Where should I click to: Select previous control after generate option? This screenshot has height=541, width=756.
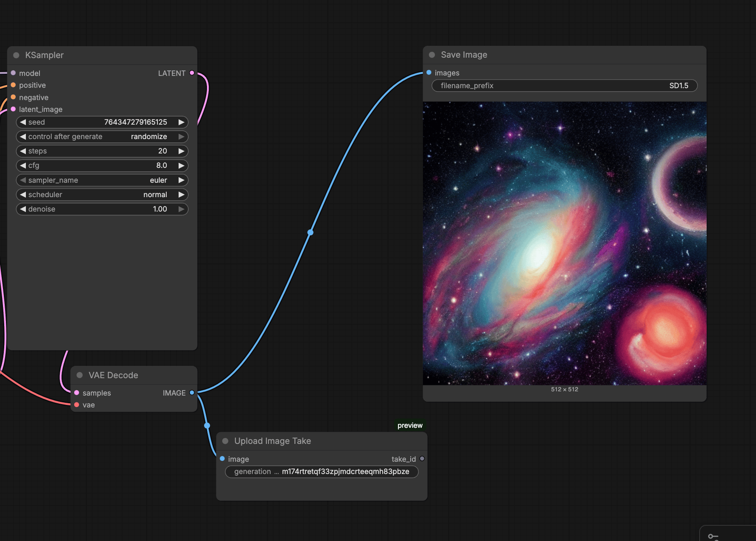[x=23, y=137]
